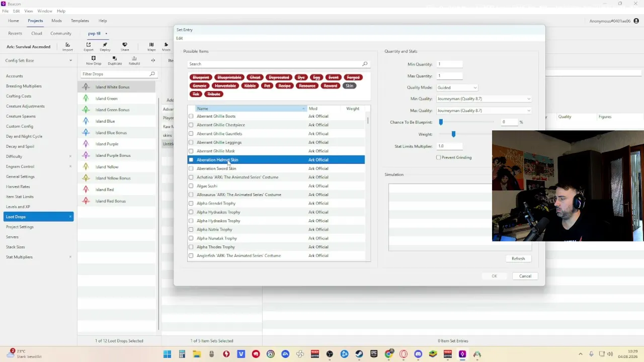
Task: Open Discord from the taskbar
Action: click(x=418, y=354)
